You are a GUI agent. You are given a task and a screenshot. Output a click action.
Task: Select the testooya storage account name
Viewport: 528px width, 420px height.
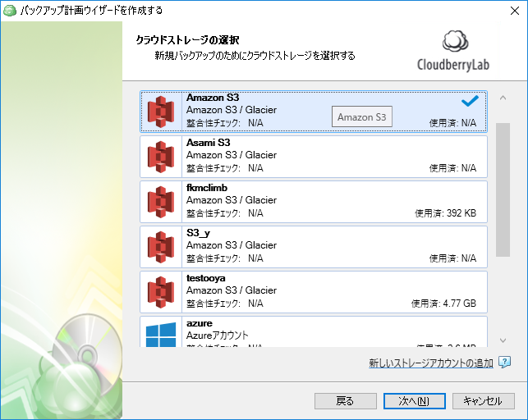click(206, 278)
